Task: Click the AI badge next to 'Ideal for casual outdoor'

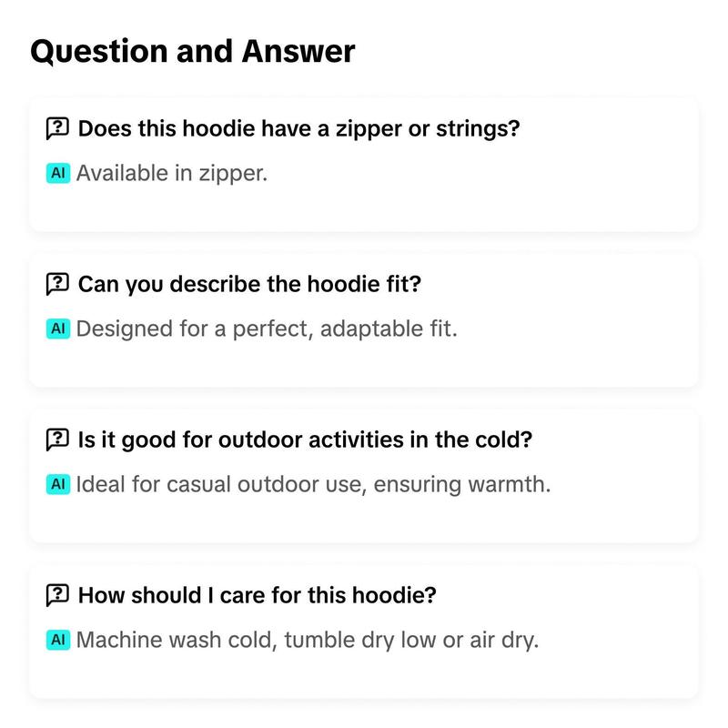Action: click(x=58, y=484)
